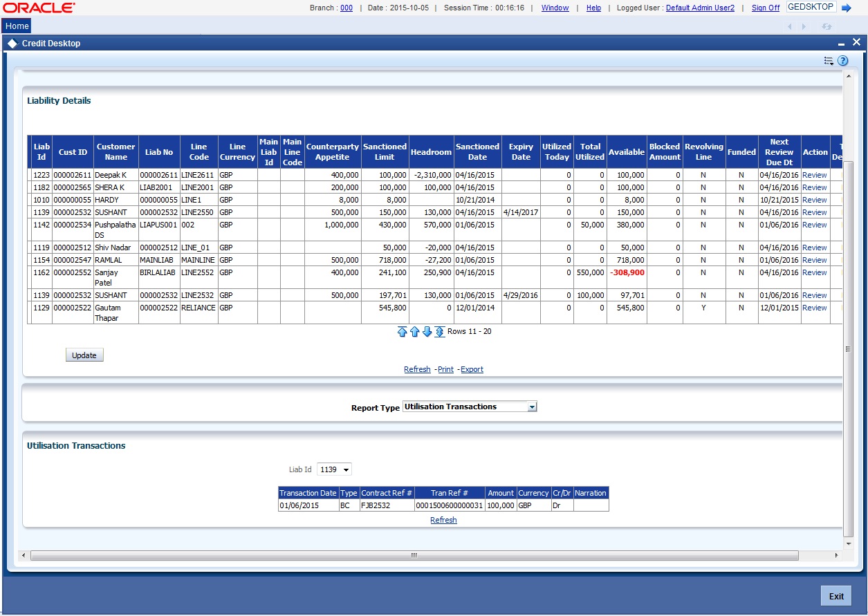868x616 pixels.
Task: Click Cust ID cell 000002565
Action: tap(73, 187)
